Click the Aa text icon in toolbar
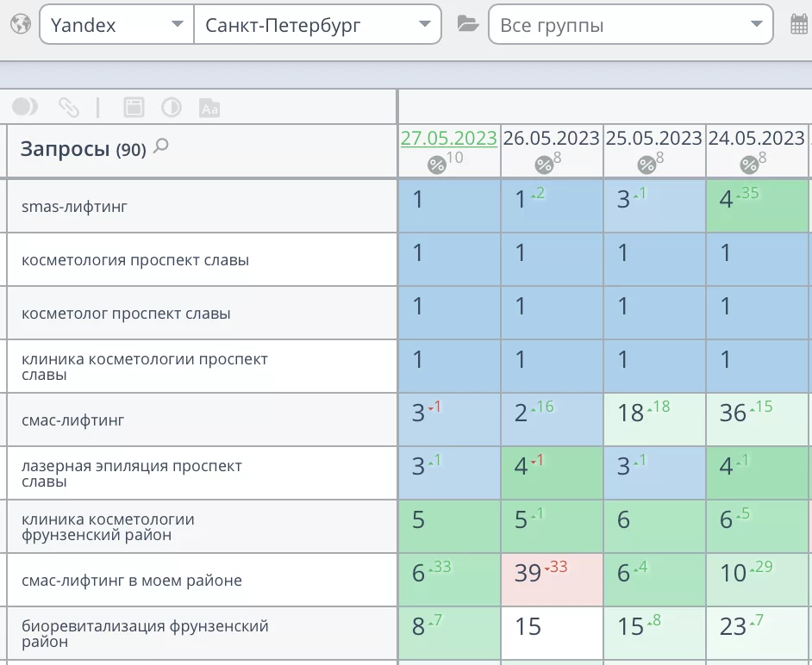Image resolution: width=812 pixels, height=665 pixels. [x=209, y=108]
